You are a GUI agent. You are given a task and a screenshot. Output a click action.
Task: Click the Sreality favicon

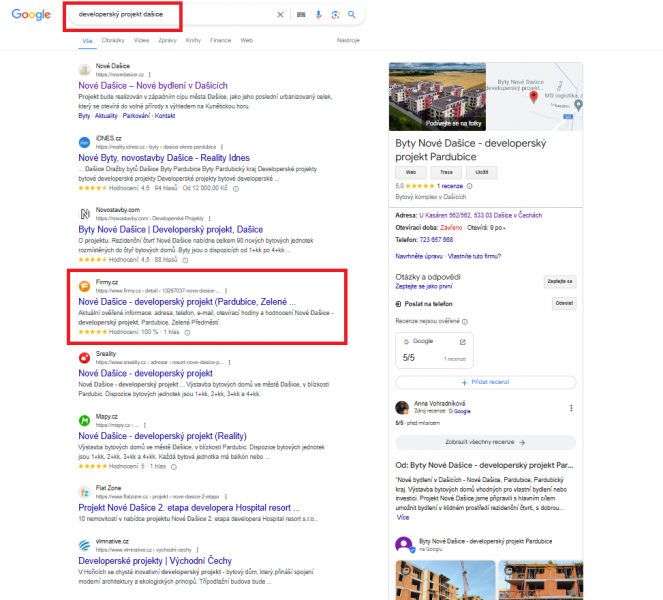click(85, 358)
